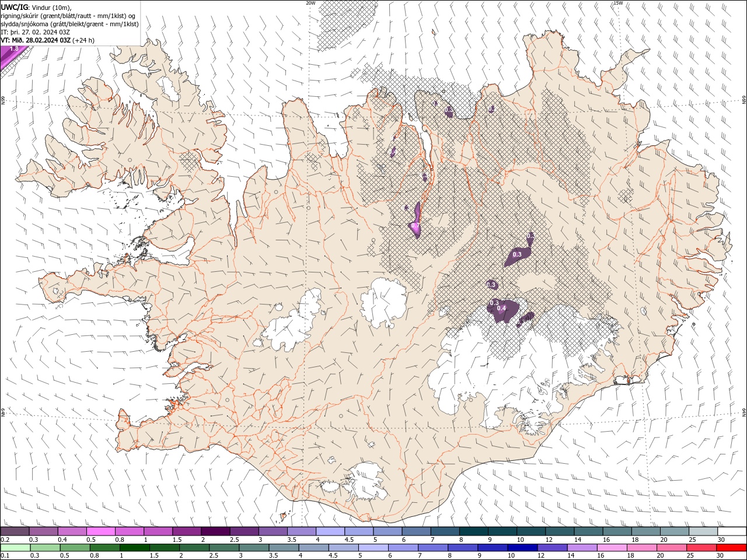Click the lilac swatch at 14 in lower scale

pyautogui.click(x=582, y=548)
